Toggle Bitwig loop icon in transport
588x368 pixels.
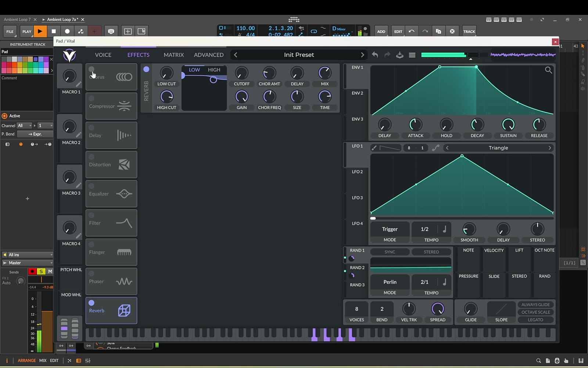pos(313,31)
